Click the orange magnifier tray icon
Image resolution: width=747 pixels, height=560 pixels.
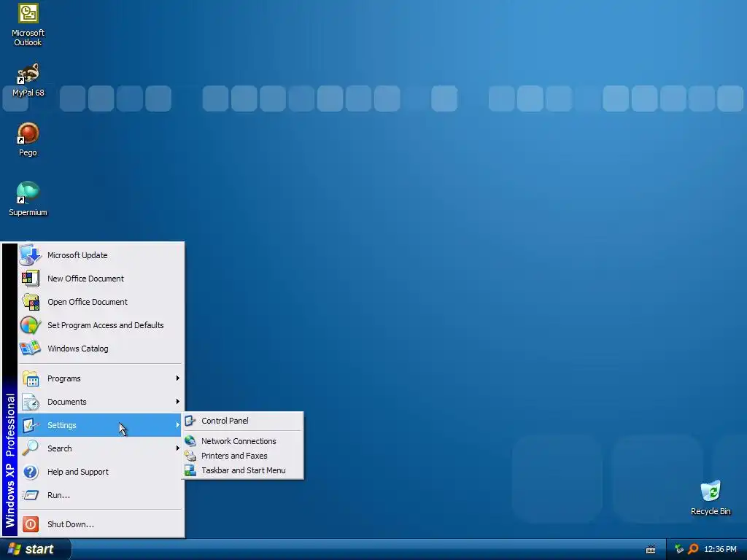click(x=693, y=549)
